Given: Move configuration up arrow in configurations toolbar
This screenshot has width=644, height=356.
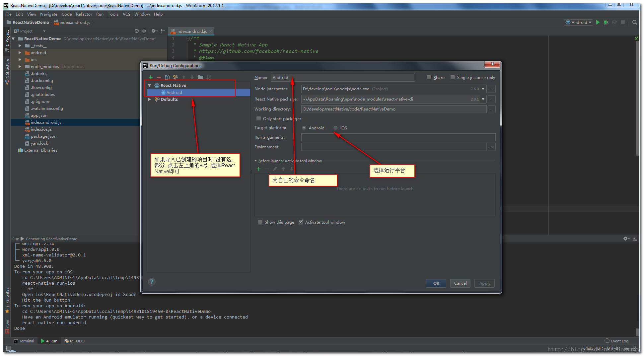Looking at the screenshot, I should 184,77.
